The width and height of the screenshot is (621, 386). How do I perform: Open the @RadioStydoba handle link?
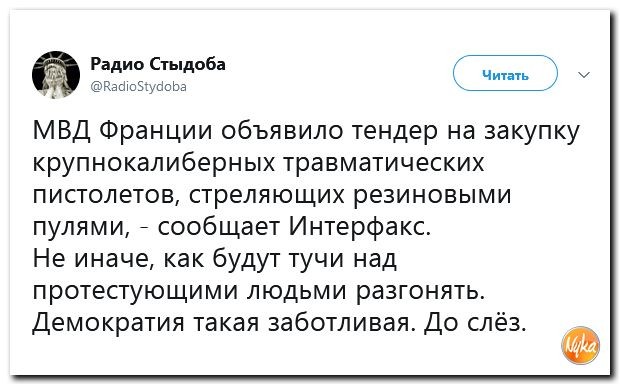coord(139,86)
